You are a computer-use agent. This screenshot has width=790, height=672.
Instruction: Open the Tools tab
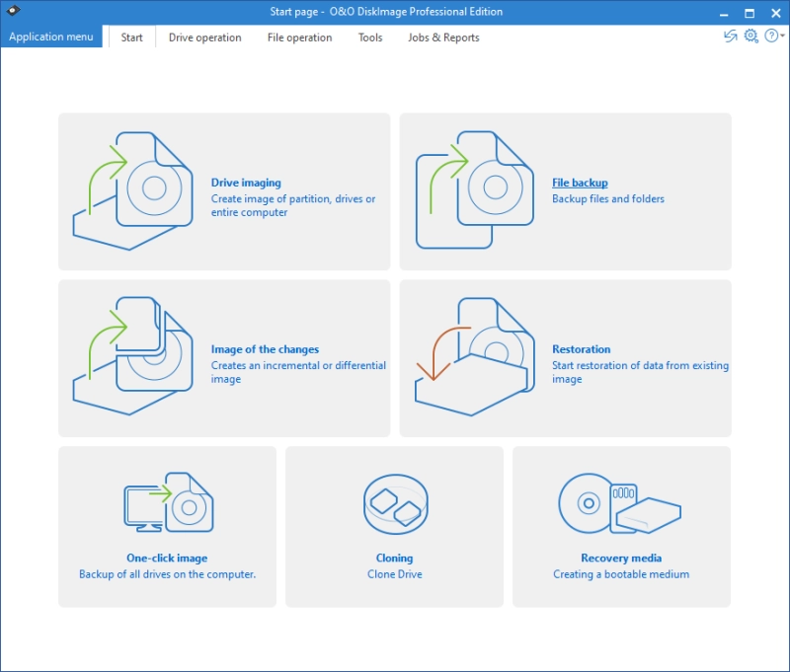point(370,37)
